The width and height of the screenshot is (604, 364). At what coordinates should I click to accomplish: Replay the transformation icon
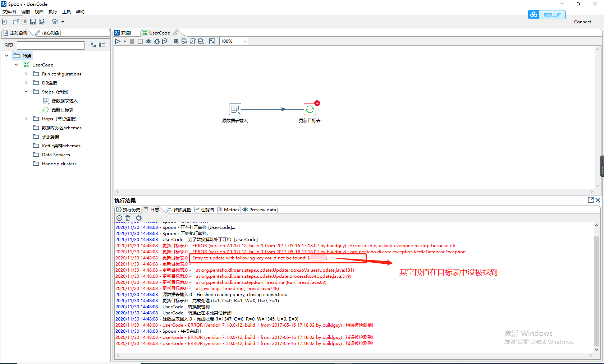pos(165,41)
